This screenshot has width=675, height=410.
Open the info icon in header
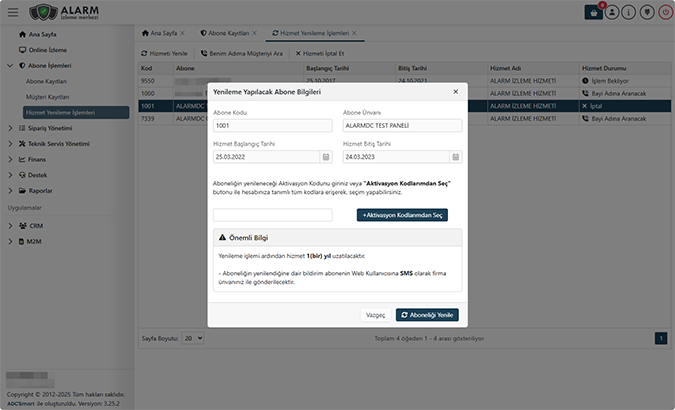[x=629, y=13]
